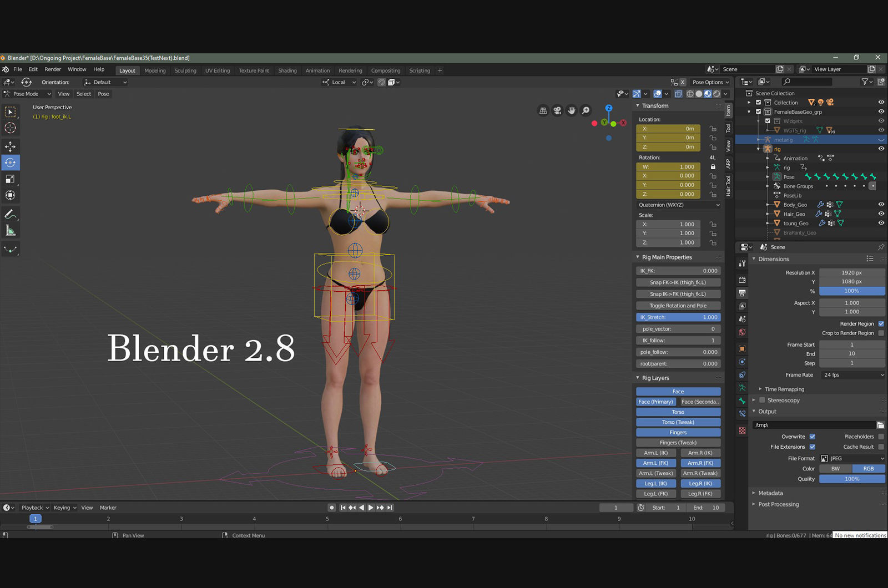Open the Pose menu in viewport header
The image size is (888, 588).
point(104,94)
